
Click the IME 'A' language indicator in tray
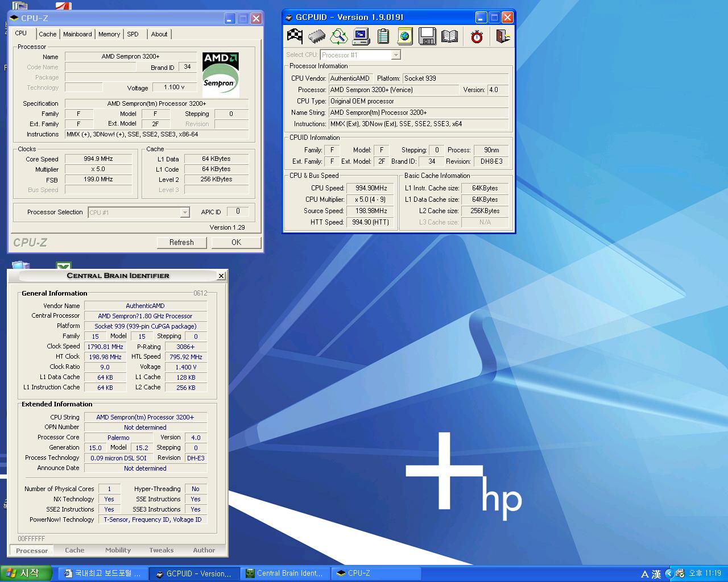645,574
